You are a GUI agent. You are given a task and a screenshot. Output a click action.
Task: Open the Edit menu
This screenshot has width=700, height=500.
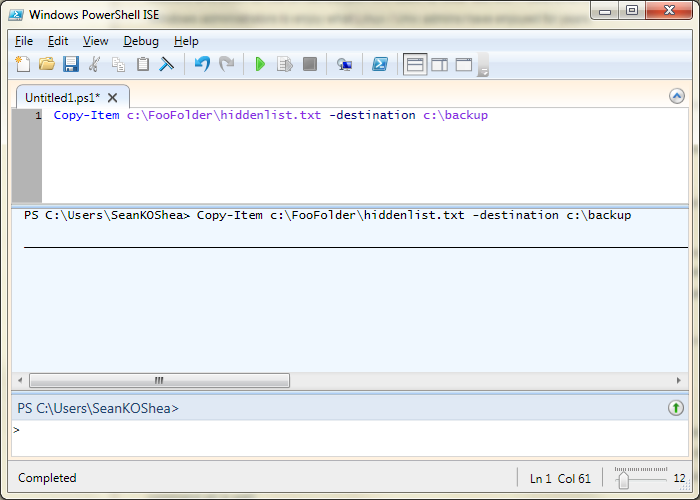(x=58, y=41)
